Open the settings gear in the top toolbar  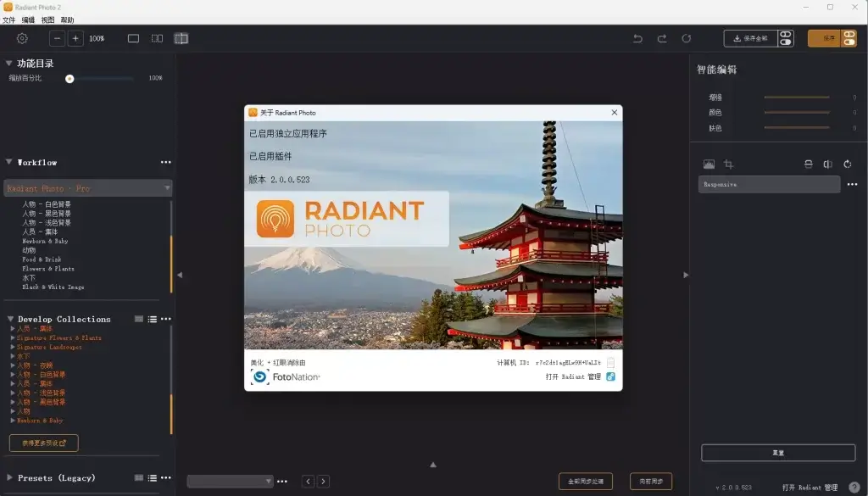pyautogui.click(x=22, y=38)
